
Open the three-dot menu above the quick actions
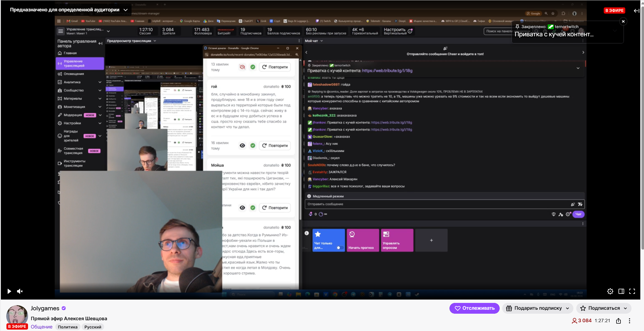point(583,224)
